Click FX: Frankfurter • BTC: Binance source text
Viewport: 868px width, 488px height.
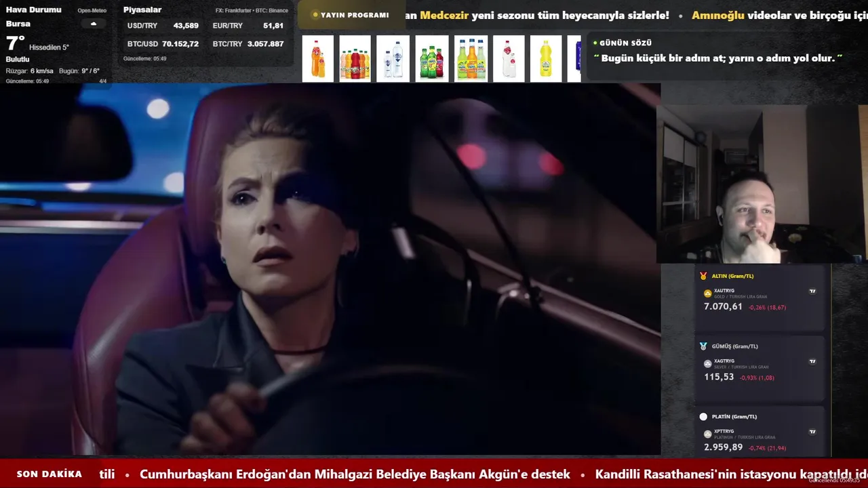(252, 11)
